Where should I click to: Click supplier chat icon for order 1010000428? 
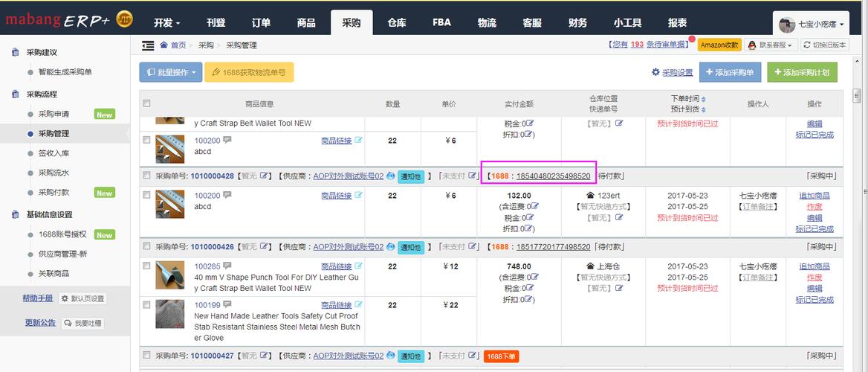392,176
